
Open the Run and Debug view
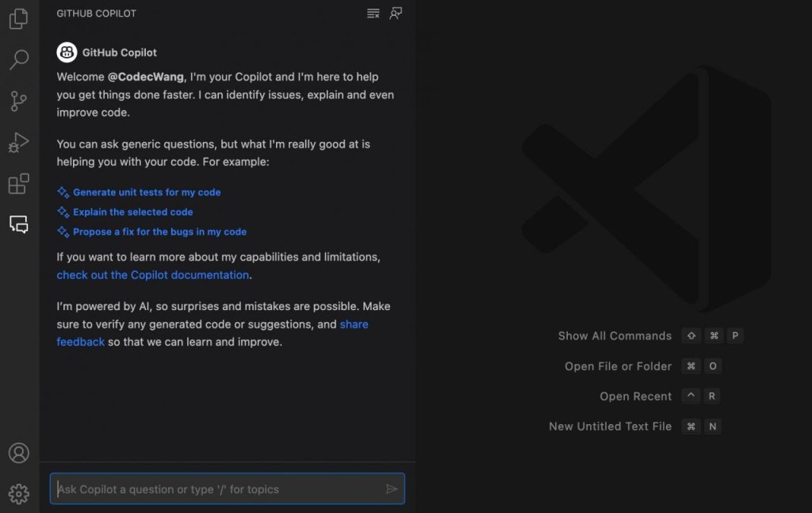point(19,143)
